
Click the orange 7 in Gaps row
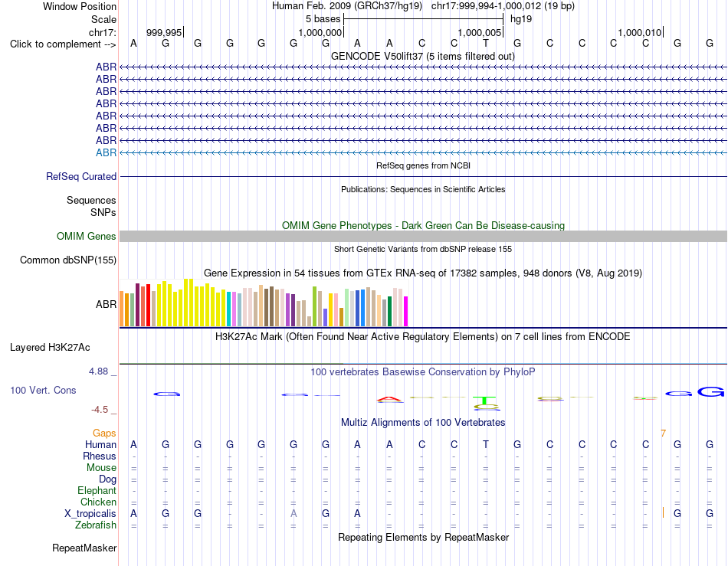pyautogui.click(x=663, y=433)
